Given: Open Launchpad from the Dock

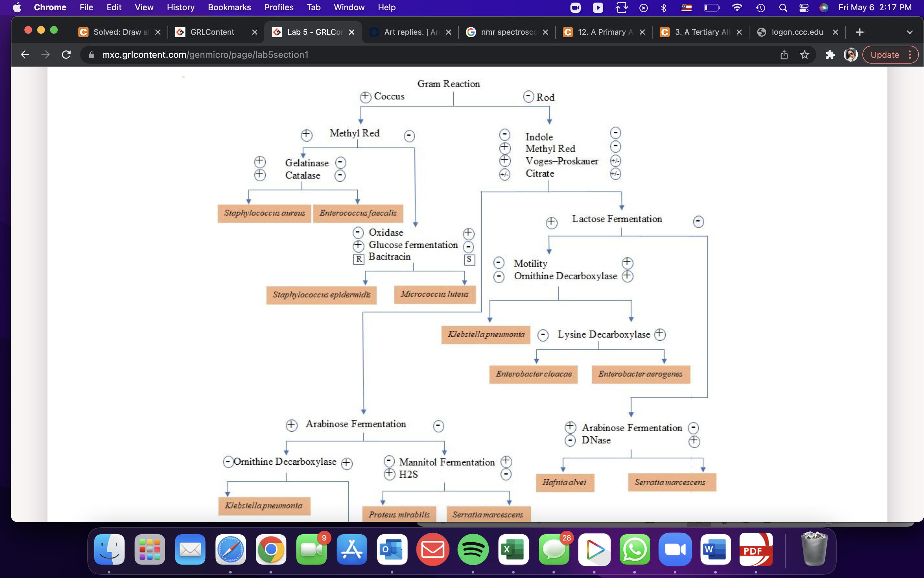Looking at the screenshot, I should tap(150, 549).
